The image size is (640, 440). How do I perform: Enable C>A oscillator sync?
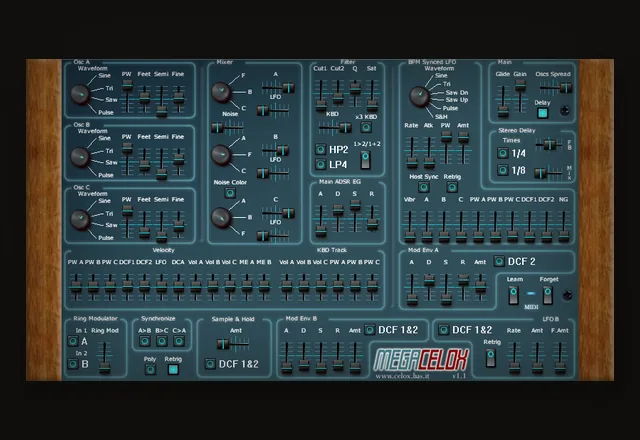179,341
